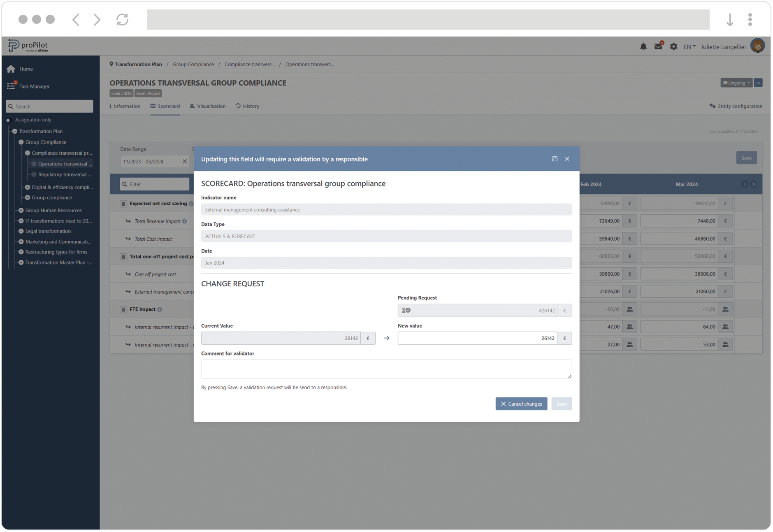Toggle the Assignation only option
The height and width of the screenshot is (532, 773).
(x=8, y=120)
